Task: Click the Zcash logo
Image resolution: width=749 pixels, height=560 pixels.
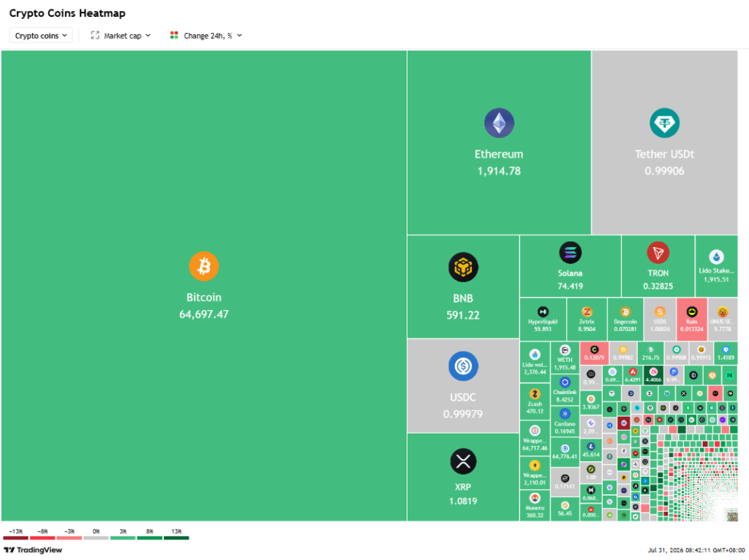Action: click(x=535, y=394)
